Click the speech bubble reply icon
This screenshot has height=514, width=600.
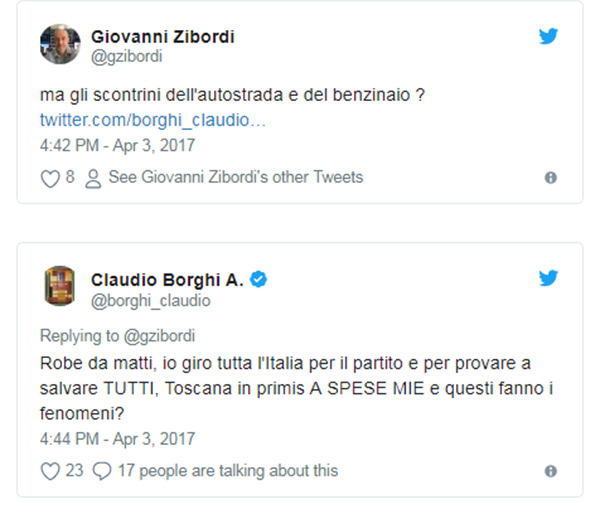click(x=102, y=470)
